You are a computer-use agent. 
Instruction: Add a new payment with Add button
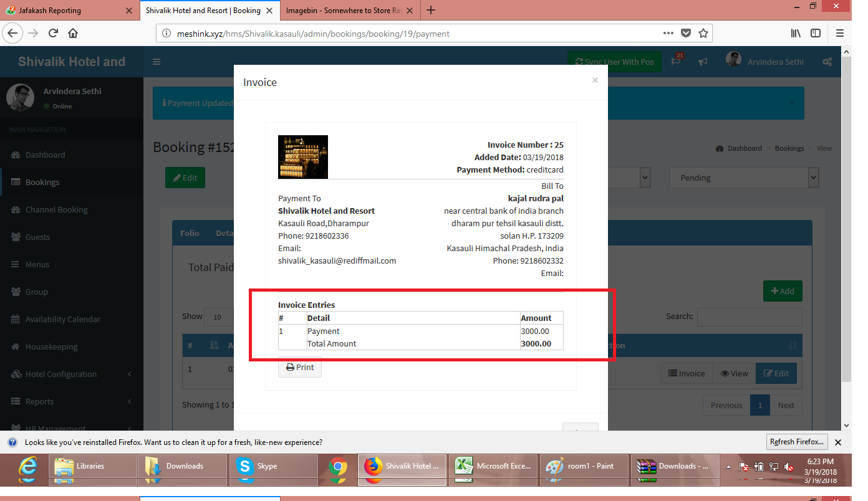783,291
